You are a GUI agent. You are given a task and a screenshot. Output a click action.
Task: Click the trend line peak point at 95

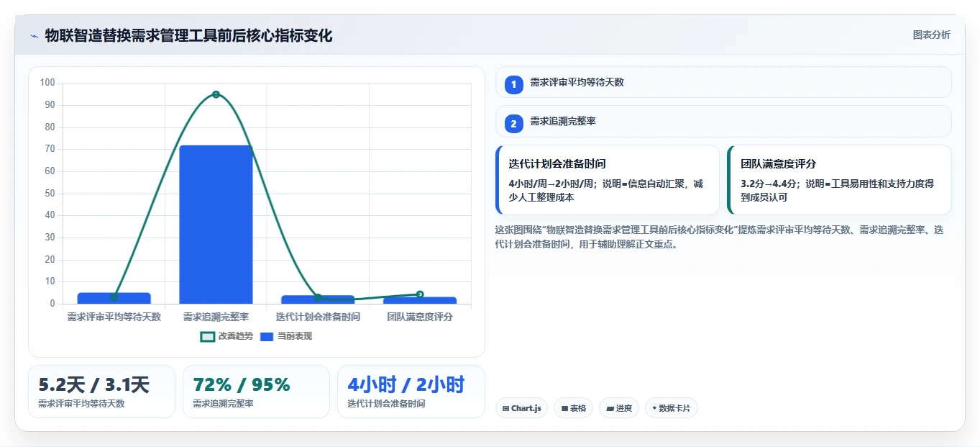(x=216, y=94)
